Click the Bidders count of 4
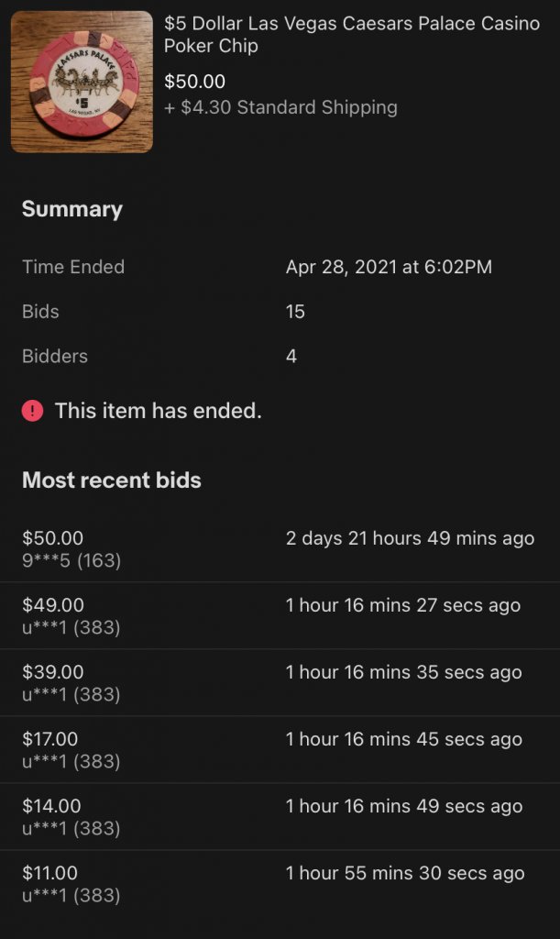 291,356
